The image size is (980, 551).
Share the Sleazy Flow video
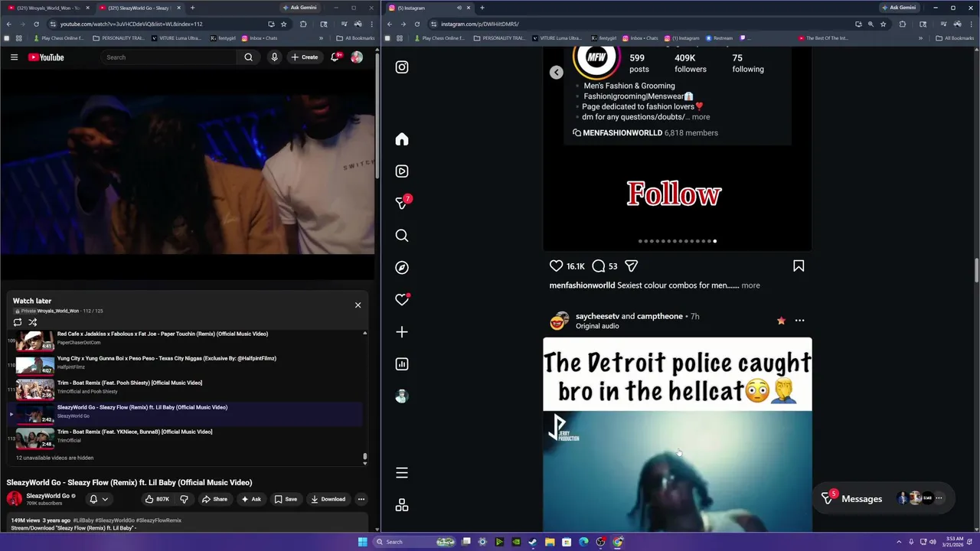214,499
